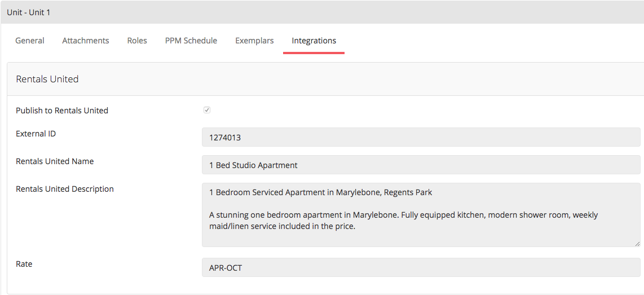Screen dimensions: 644x295
Task: Click the Rate label
Action: click(x=24, y=264)
